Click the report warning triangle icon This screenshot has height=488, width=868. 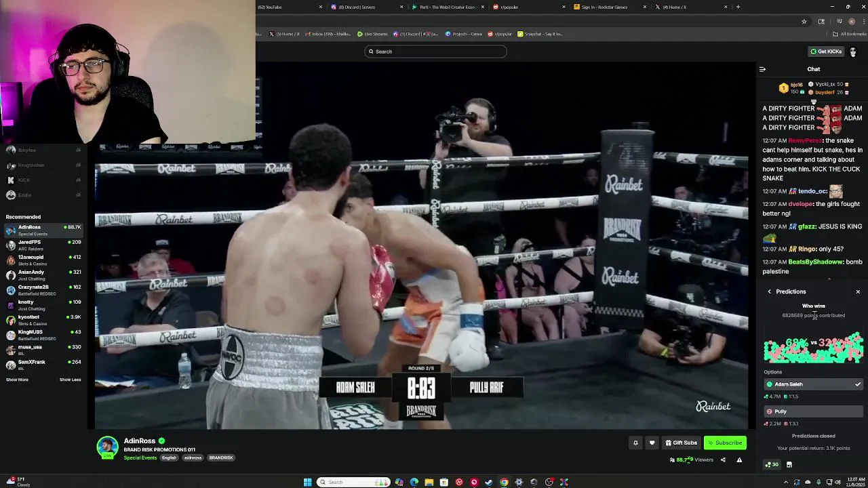coord(739,460)
